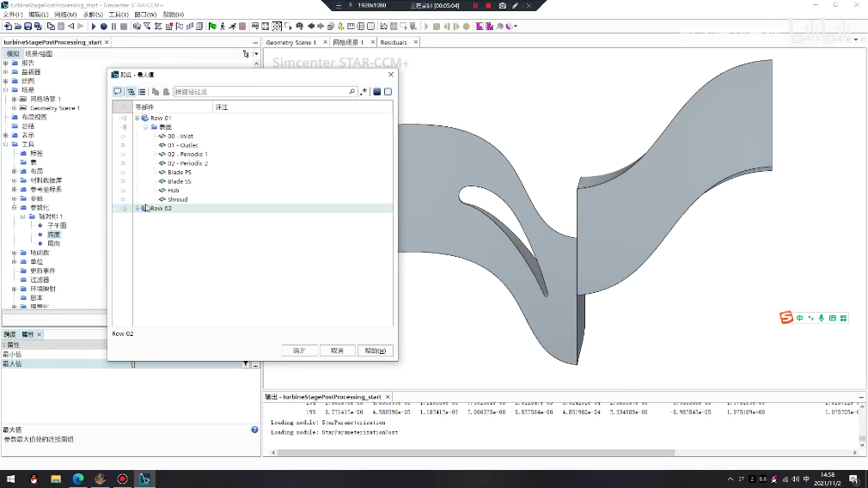This screenshot has height=488, width=868.
Task: Expand the Row 02 tree node
Action: [x=138, y=209]
